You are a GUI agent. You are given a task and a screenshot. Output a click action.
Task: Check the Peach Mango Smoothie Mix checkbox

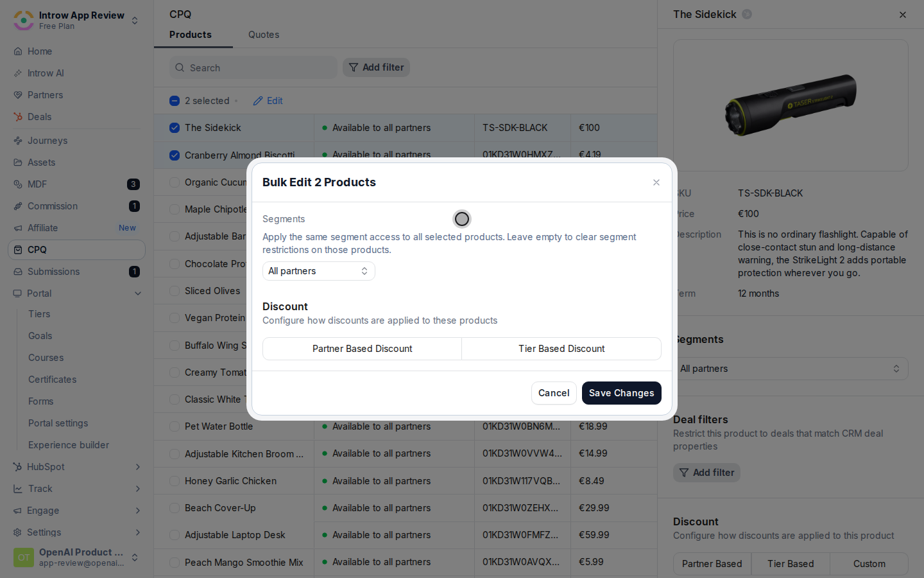[175, 563]
